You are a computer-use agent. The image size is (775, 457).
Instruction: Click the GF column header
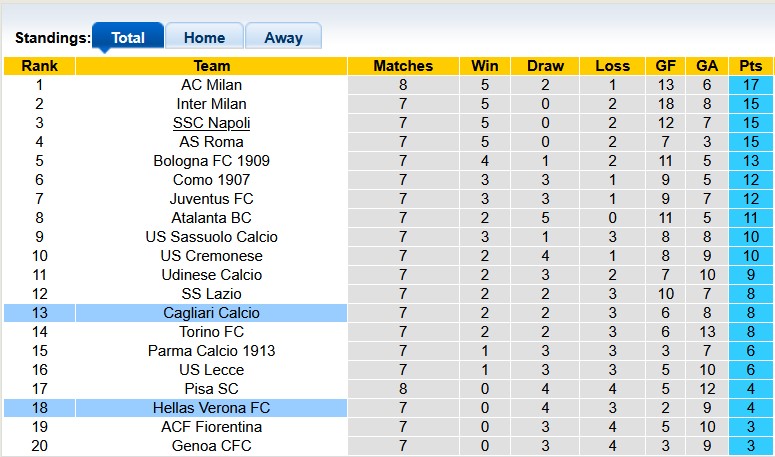coord(665,66)
